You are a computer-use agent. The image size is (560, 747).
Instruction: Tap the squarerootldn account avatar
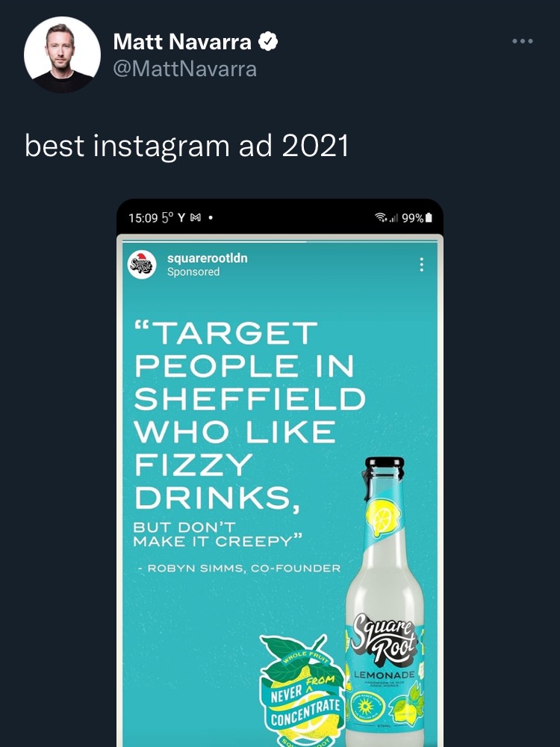(142, 264)
